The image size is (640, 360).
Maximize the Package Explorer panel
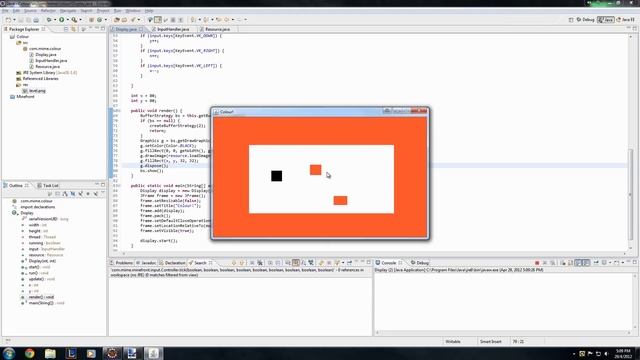(x=103, y=29)
